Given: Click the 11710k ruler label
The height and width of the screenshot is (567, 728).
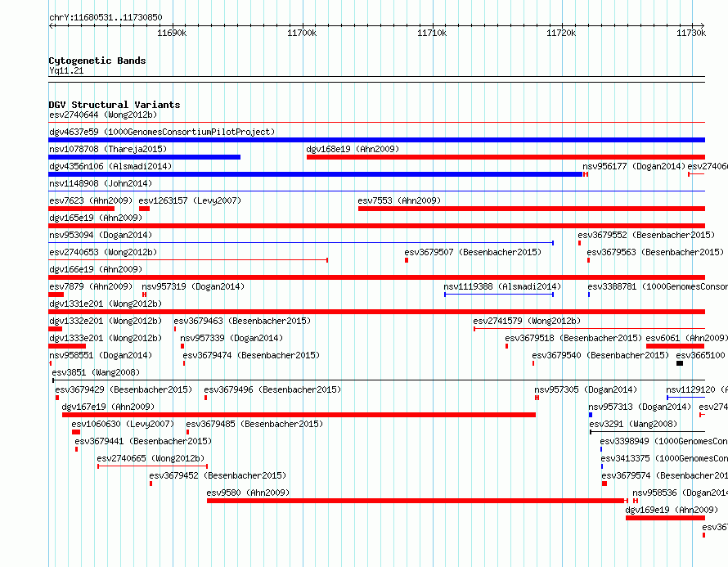Looking at the screenshot, I should pyautogui.click(x=432, y=33).
